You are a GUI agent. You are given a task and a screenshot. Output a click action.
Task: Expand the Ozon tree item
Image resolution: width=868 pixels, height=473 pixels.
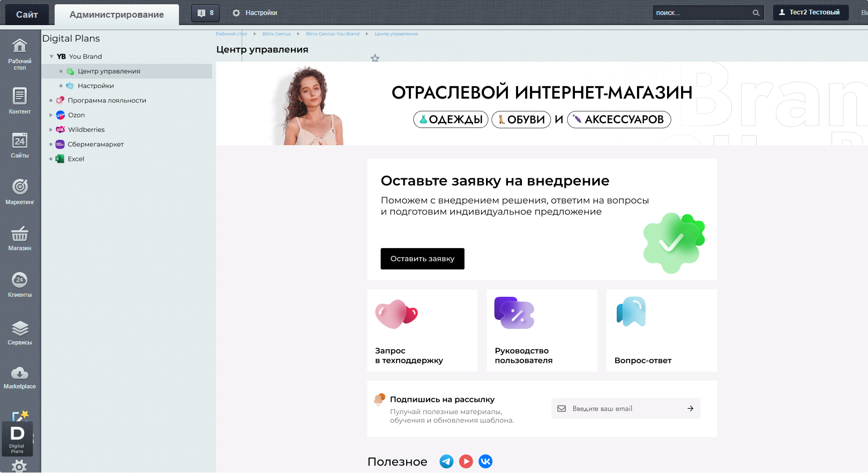point(51,115)
